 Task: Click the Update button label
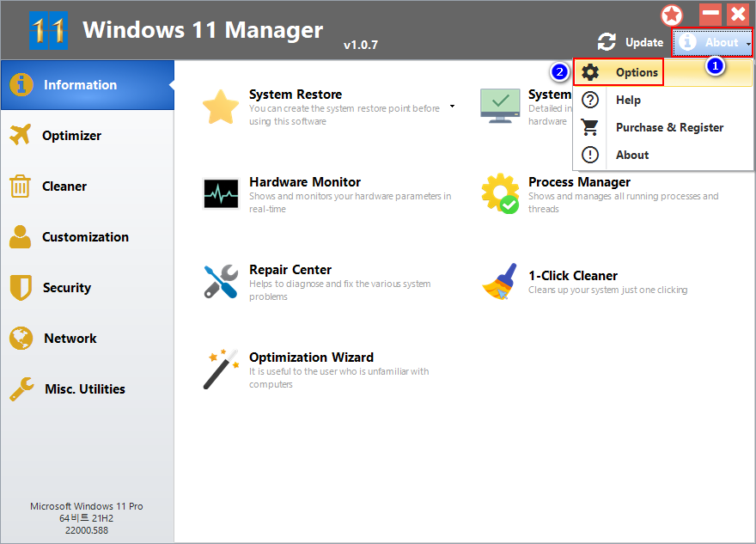click(644, 42)
